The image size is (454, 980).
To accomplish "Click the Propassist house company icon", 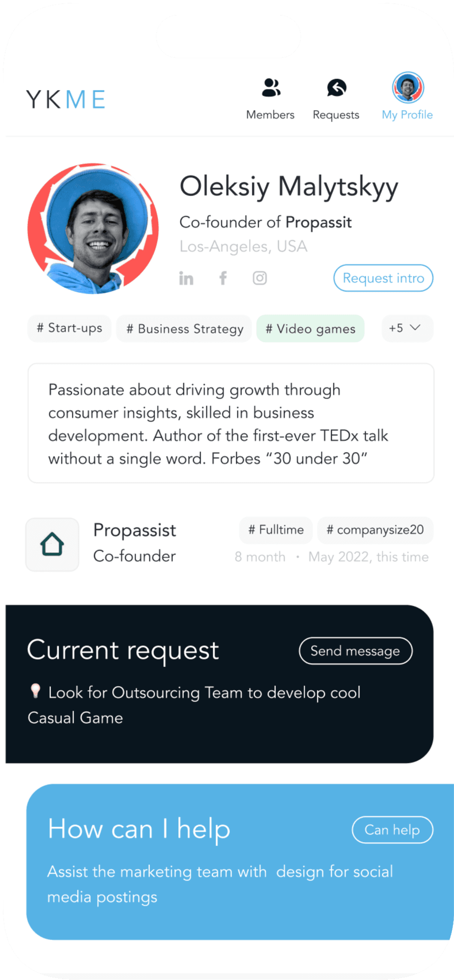I will (52, 544).
